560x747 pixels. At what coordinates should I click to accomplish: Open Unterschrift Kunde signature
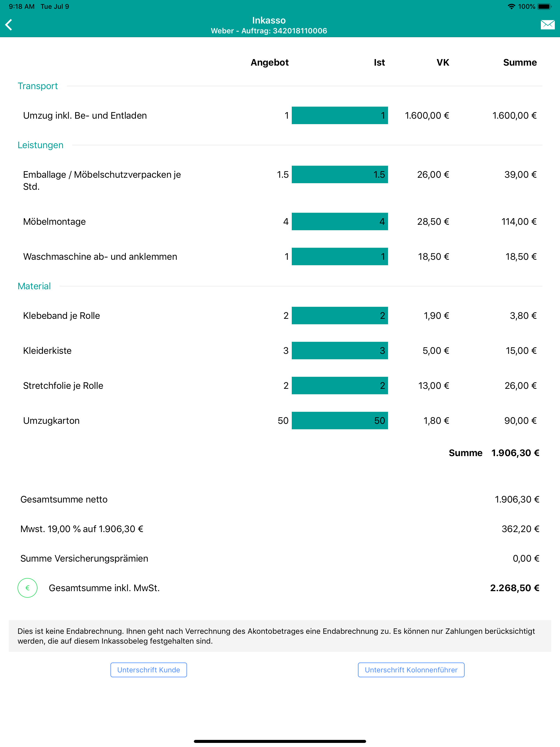(x=148, y=670)
